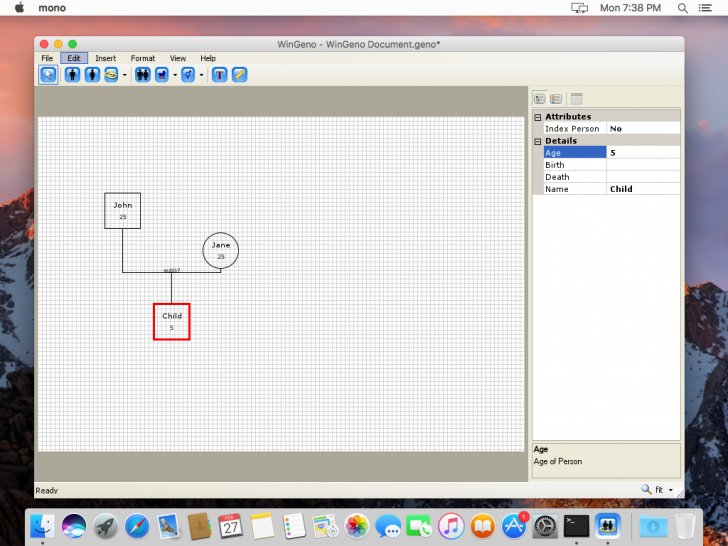This screenshot has height=546, width=728.
Task: Select the Index Person property row
Action: click(612, 129)
